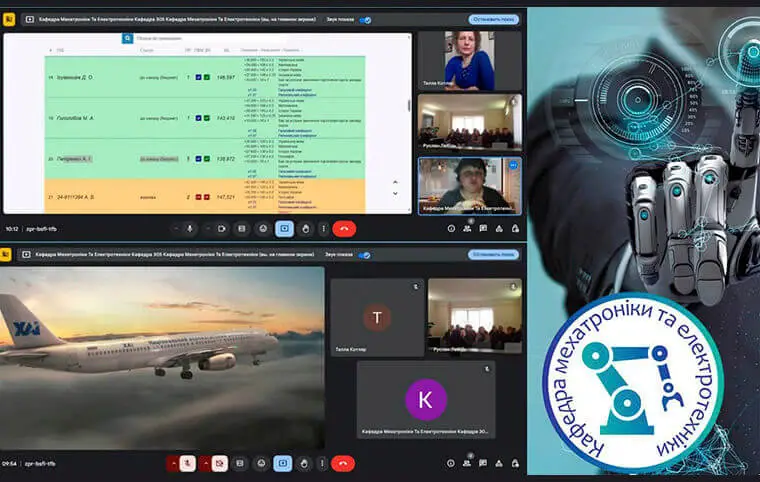Open emoji reactions in top meeting toolbar
This screenshot has width=760, height=482.
263,228
